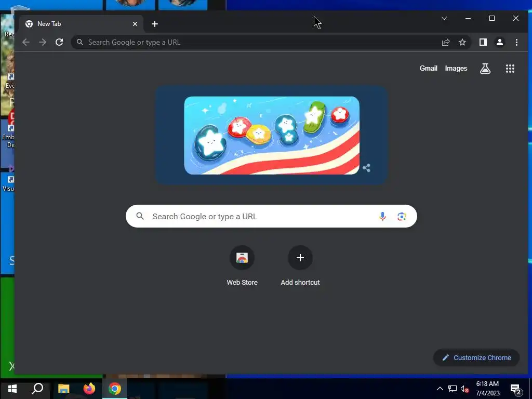Open a new tab with plus button
Screen dimensions: 532x399
click(155, 24)
